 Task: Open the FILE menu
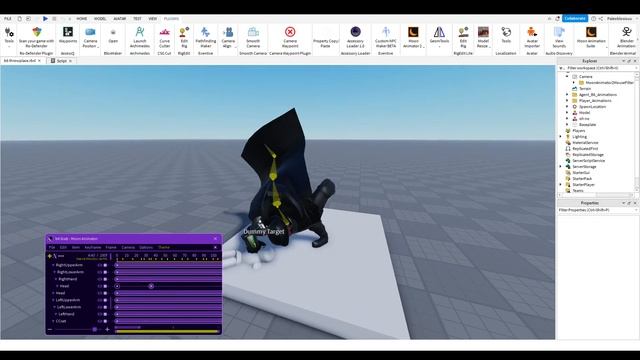pyautogui.click(x=8, y=19)
